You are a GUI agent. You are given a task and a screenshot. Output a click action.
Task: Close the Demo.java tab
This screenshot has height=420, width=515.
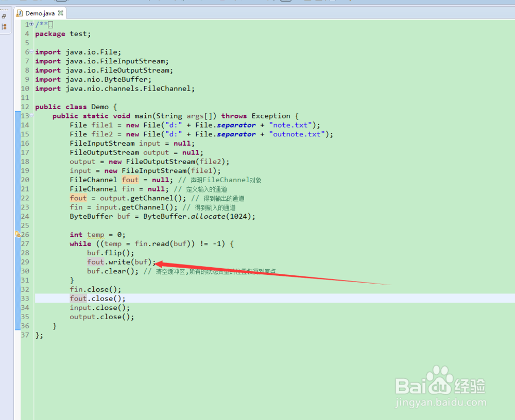point(60,13)
